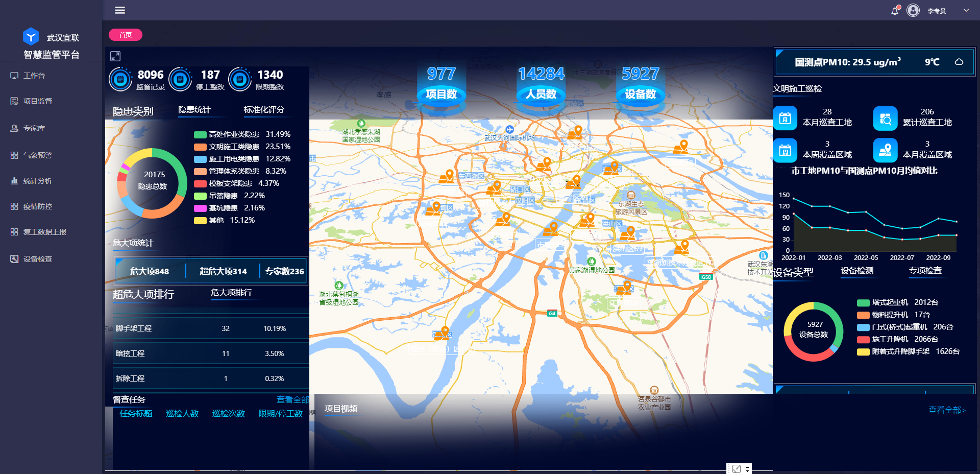This screenshot has height=474, width=980.
Task: Click the 武汉宜联 logo icon
Action: (x=31, y=36)
